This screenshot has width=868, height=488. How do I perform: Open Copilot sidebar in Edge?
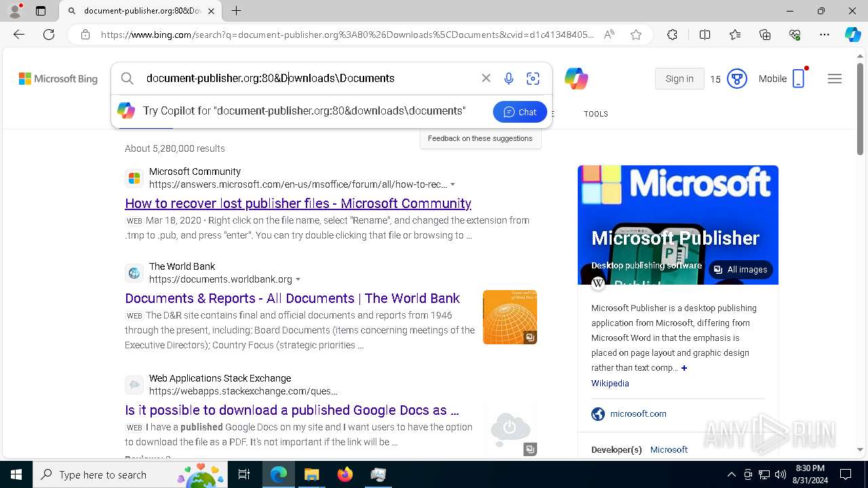[x=852, y=35]
